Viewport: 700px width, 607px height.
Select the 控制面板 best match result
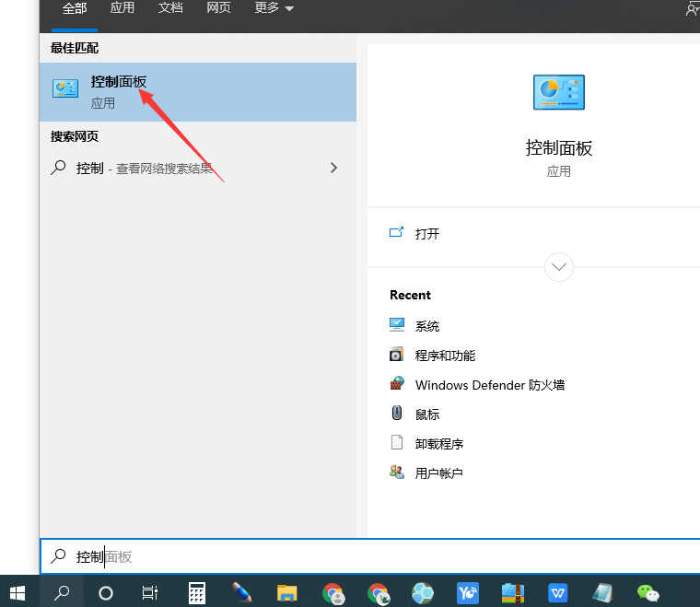point(197,92)
